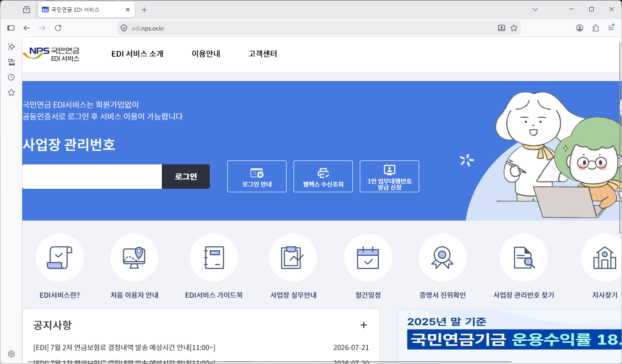
Task: Open sidebar synced tabs icon
Action: [x=11, y=62]
